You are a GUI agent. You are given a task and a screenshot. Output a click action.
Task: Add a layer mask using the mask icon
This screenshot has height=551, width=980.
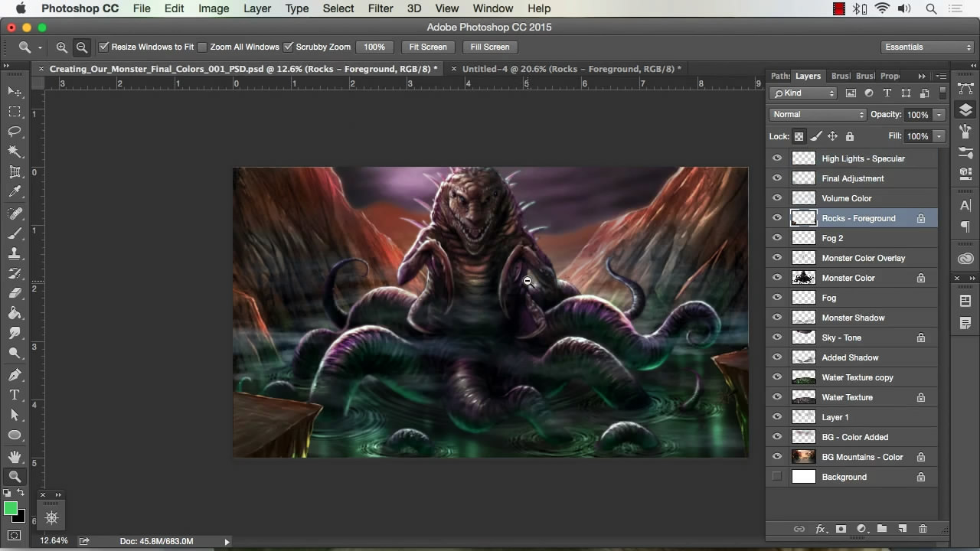(x=841, y=529)
